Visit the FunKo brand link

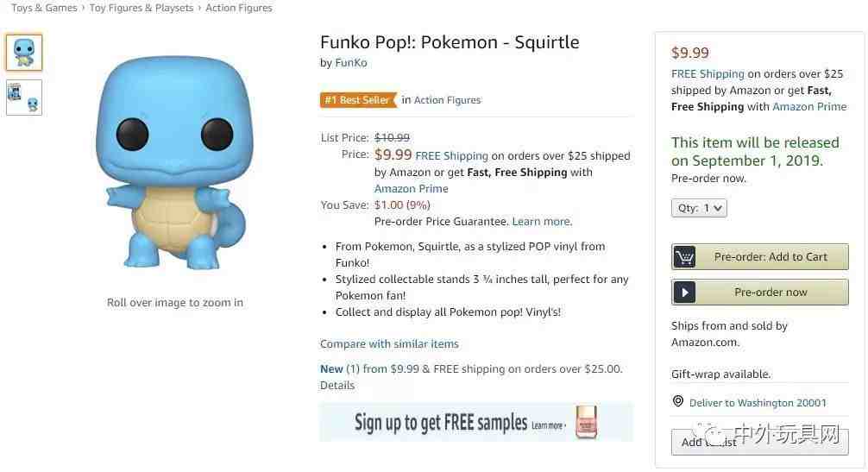click(x=351, y=62)
